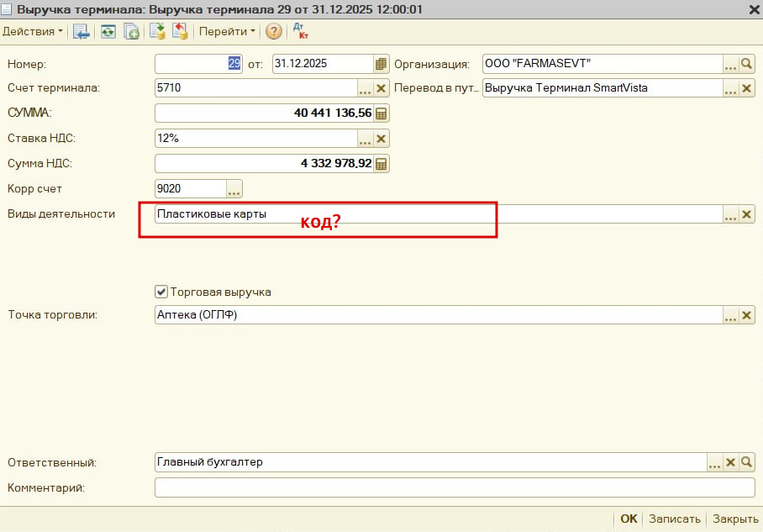Click the Записать button
This screenshot has height=532, width=763.
675,519
